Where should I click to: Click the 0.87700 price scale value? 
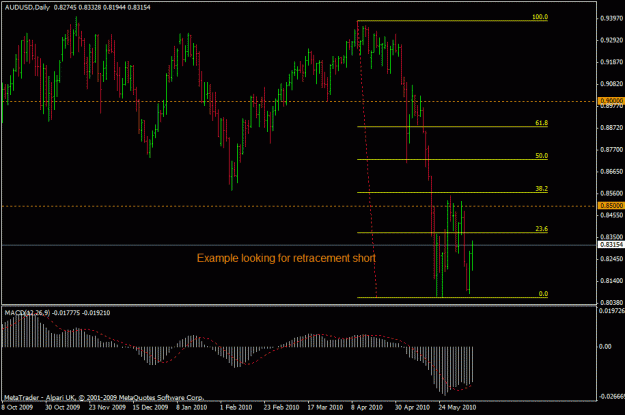611,149
